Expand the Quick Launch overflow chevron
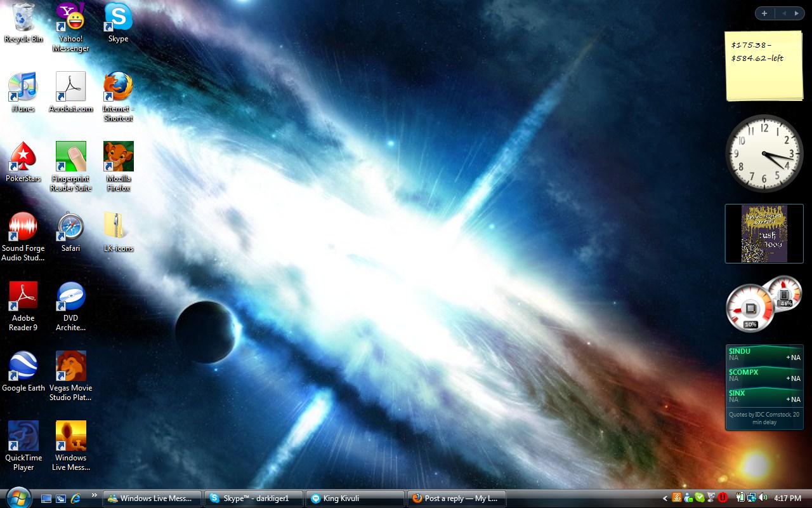This screenshot has width=812, height=508. point(95,495)
